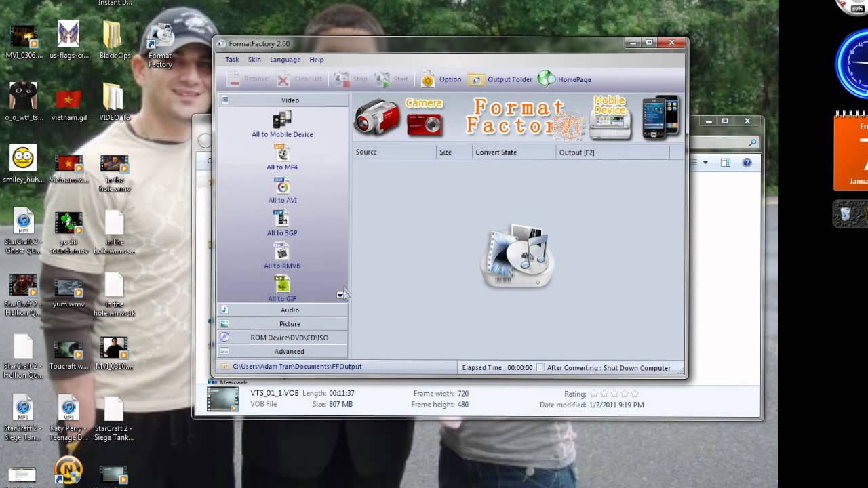Screen dimensions: 868x488
Task: Click the Mobile Device banner icon
Action: click(x=610, y=117)
